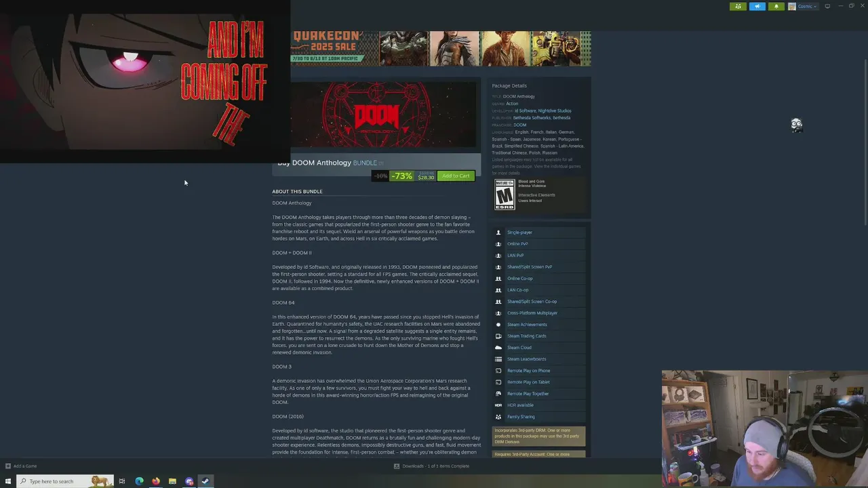Click the Cross-Platform Multiplayer icon
Image resolution: width=868 pixels, height=488 pixels.
coord(498,313)
